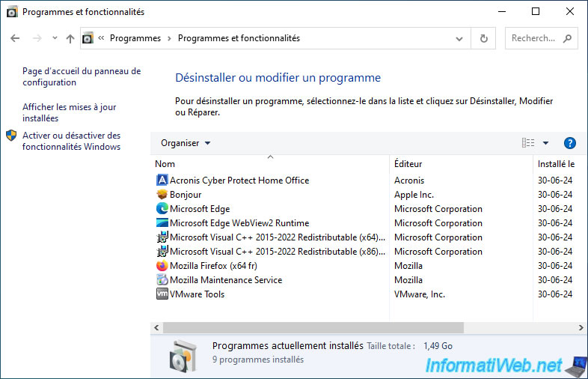Click the Mozilla Maintenance Service icon
This screenshot has height=379, width=588.
[x=162, y=280]
